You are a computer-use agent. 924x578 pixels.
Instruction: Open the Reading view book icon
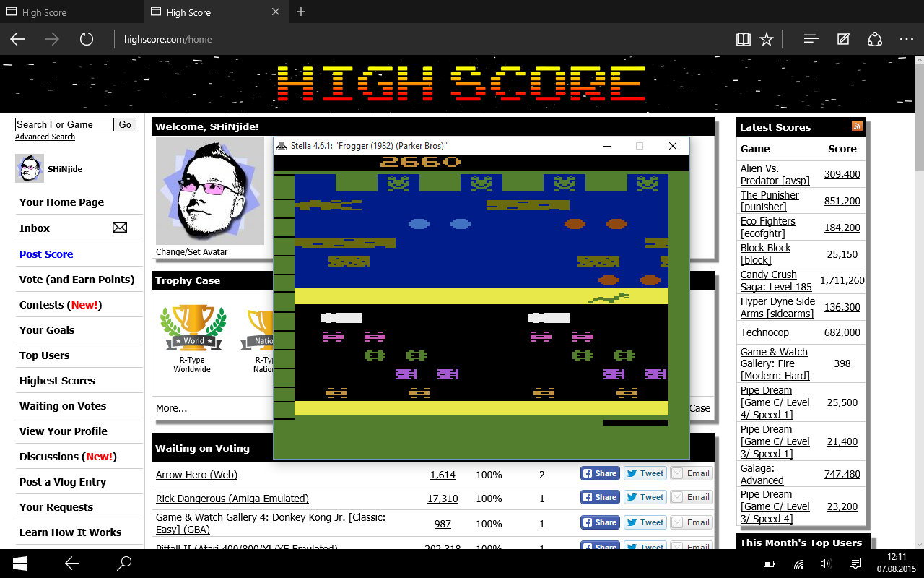click(x=743, y=39)
